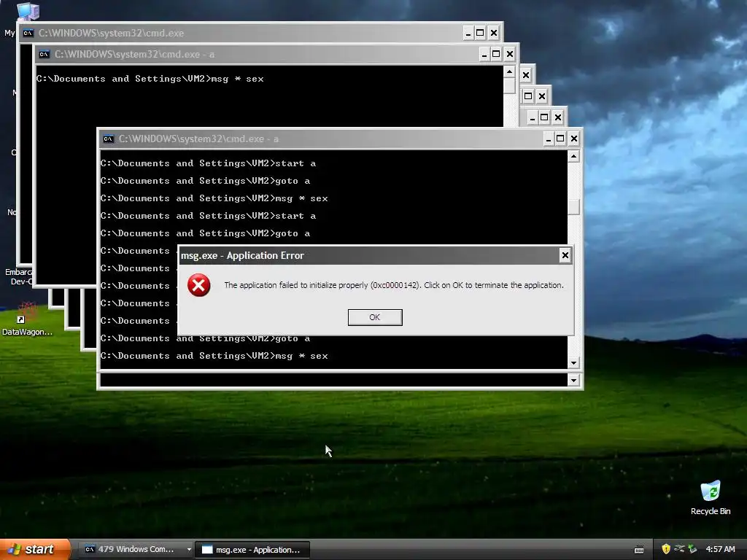Click the error message text about 0xc0000142

point(394,285)
